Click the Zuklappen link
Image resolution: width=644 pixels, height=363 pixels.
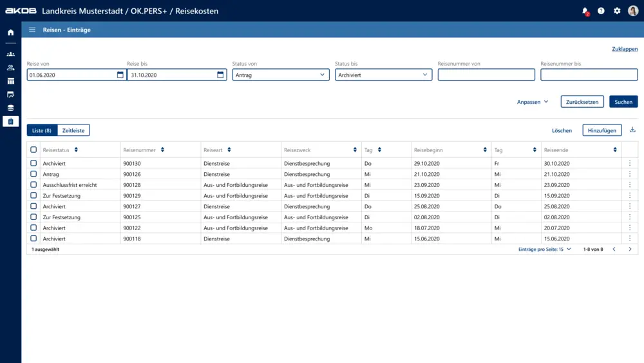pos(624,49)
